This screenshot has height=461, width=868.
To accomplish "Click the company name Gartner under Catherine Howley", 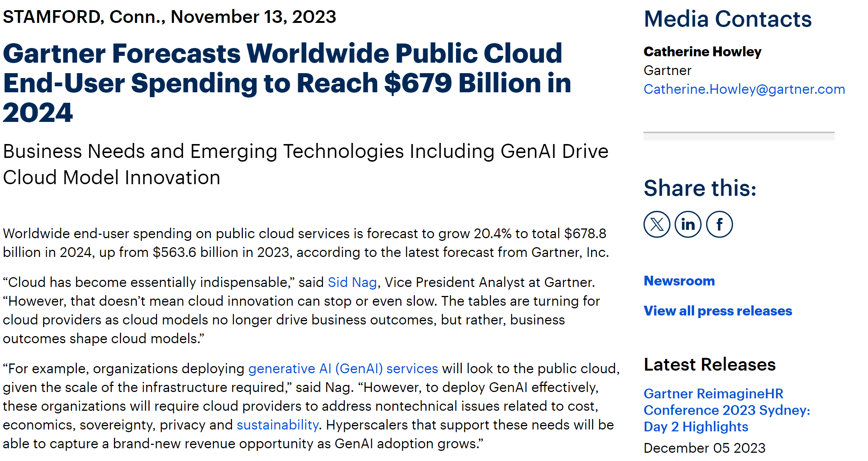I will [x=667, y=71].
